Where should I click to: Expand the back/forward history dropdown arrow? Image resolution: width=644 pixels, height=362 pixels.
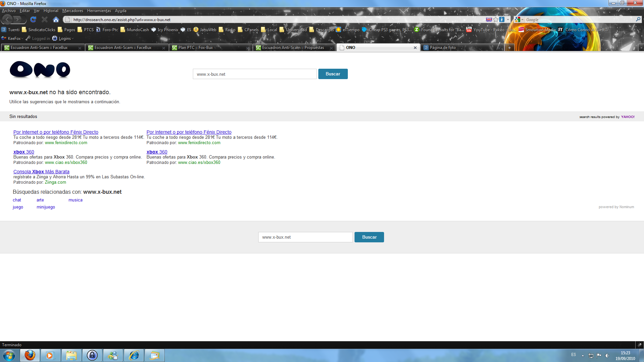24,19
